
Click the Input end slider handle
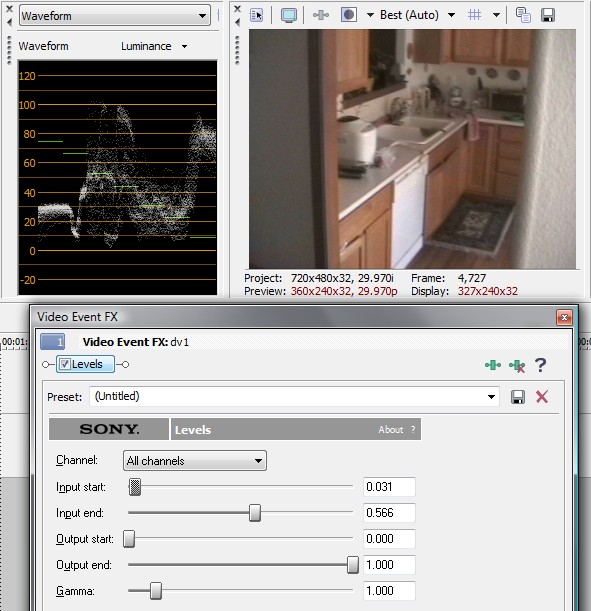tap(255, 513)
